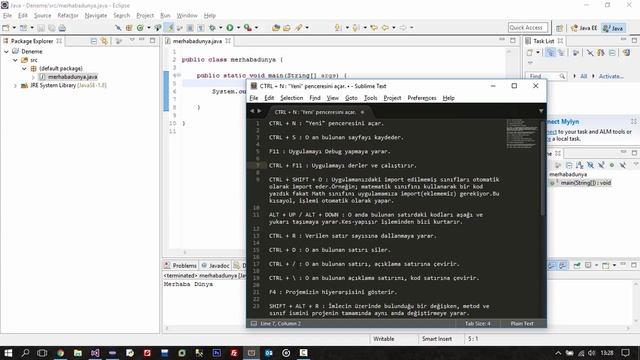The height and width of the screenshot is (360, 640).
Task: Open FileZilla from the taskbar
Action: [x=234, y=353]
